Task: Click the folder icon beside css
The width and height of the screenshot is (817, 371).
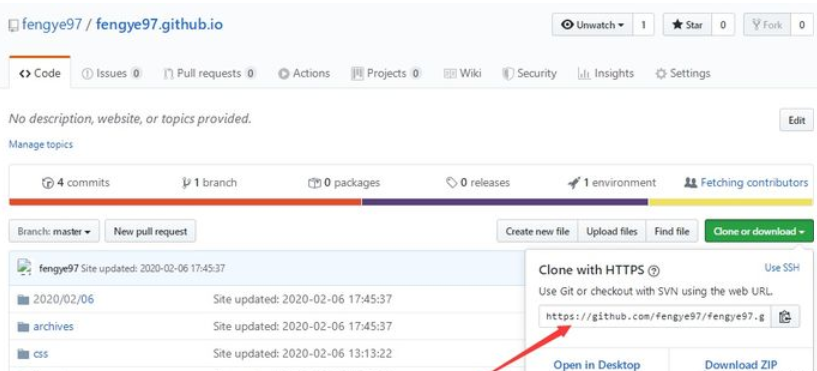Action: (x=23, y=354)
